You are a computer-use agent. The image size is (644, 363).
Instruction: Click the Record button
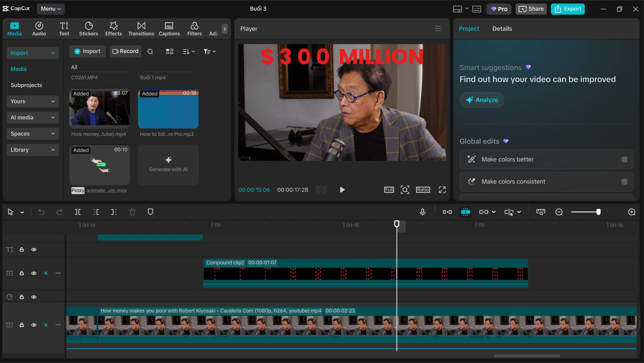pos(125,51)
